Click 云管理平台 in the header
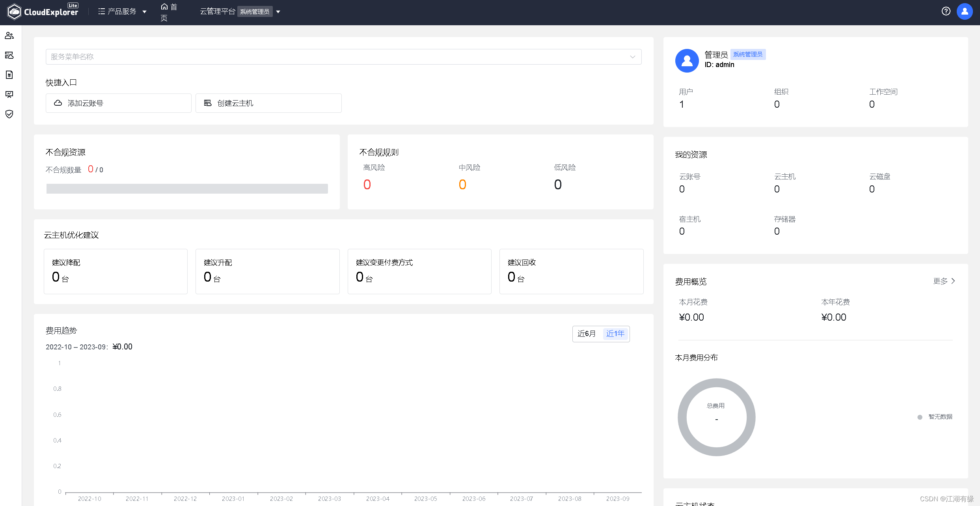The image size is (980, 506). coord(218,11)
